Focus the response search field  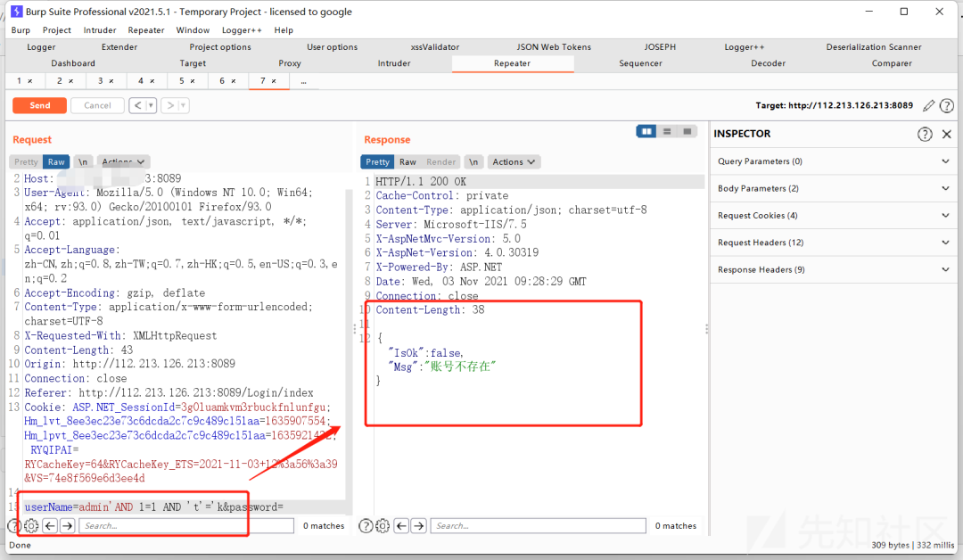coord(539,526)
